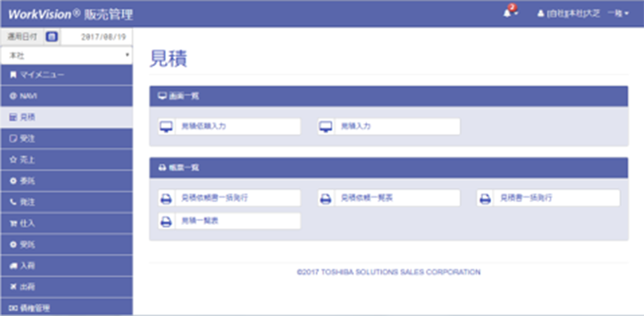Open the 本社 office dropdown
Viewport: 644px width, 316px height.
coord(67,55)
